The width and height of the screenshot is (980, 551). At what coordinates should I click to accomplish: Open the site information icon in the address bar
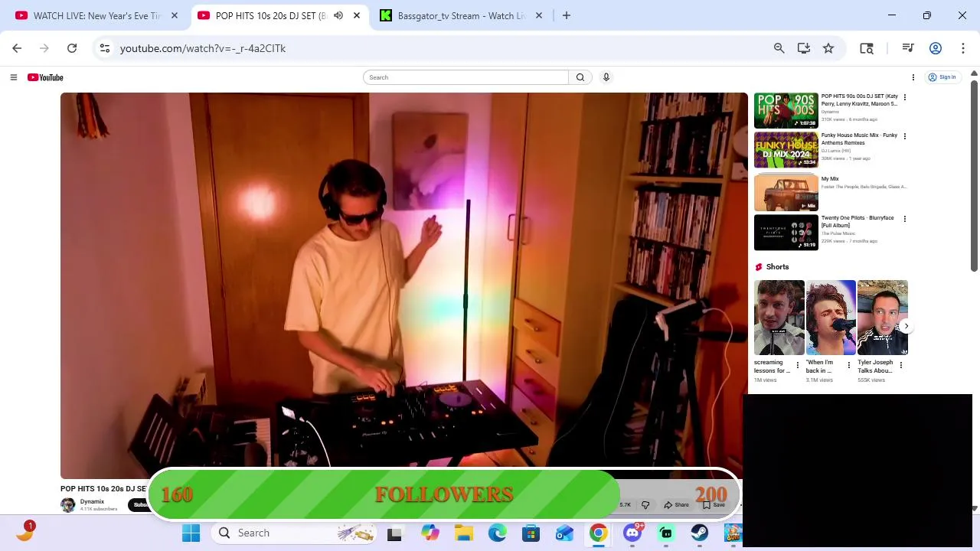(x=105, y=48)
